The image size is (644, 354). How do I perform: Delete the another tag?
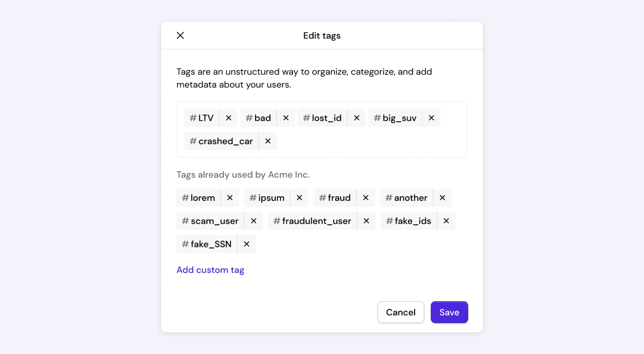pos(442,198)
